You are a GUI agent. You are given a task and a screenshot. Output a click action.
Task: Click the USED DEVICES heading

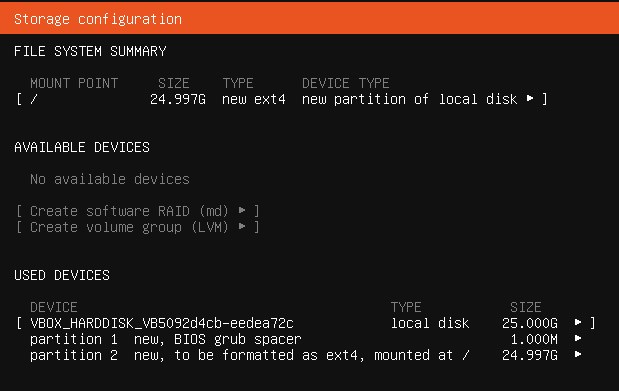pyautogui.click(x=62, y=275)
